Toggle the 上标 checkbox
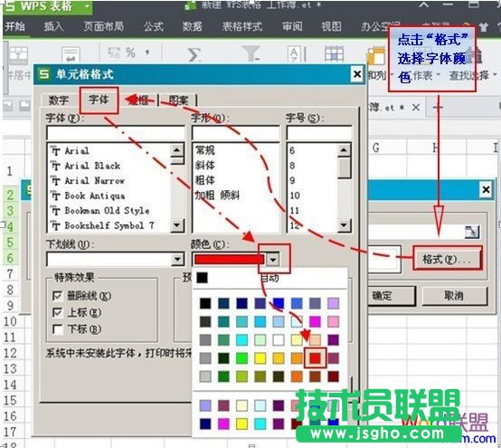The height and width of the screenshot is (448, 501). pyautogui.click(x=58, y=312)
